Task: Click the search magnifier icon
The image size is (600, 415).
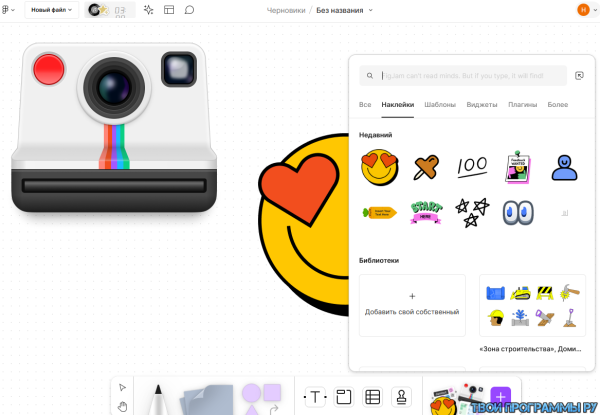Action: [370, 76]
